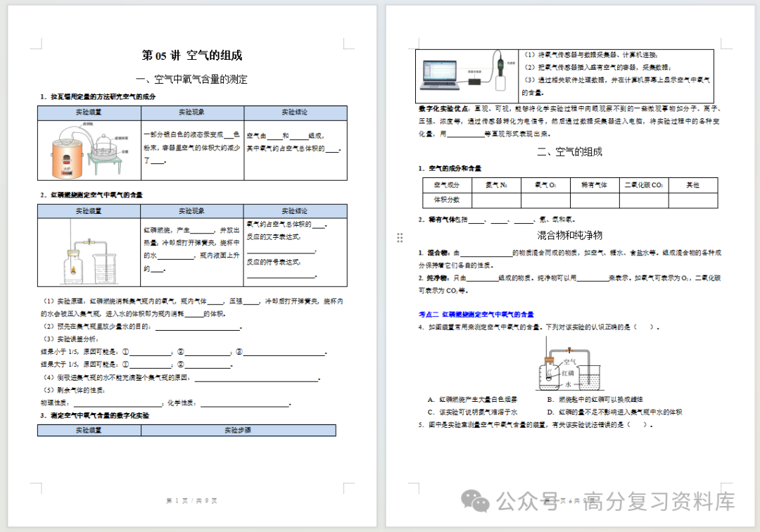Click question 5 starting 图中是实验室测量
The width and height of the screenshot is (760, 532).
(x=536, y=424)
